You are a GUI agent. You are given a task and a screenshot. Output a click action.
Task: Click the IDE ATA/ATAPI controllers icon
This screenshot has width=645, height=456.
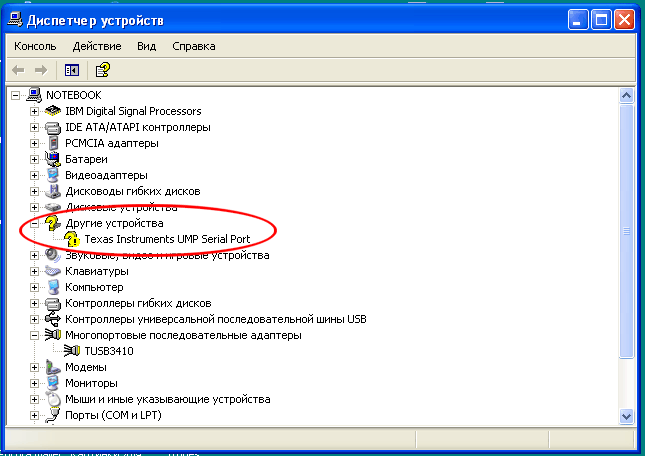coord(53,127)
